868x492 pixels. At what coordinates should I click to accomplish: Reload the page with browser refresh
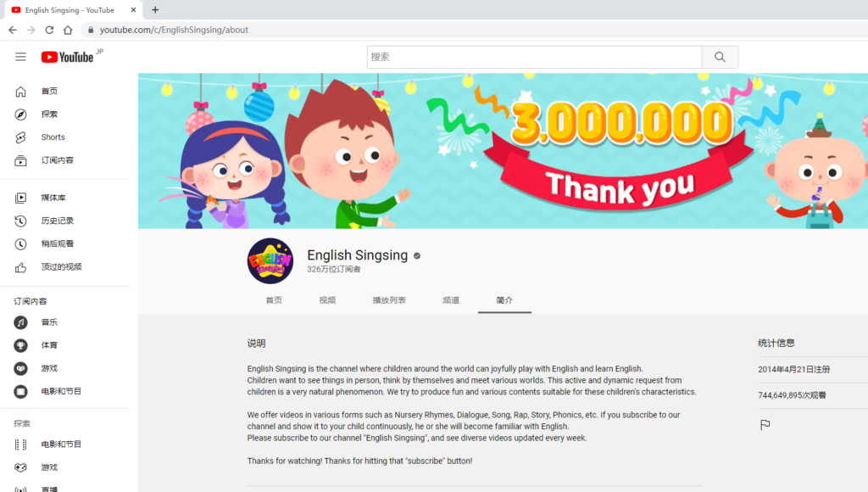point(49,30)
